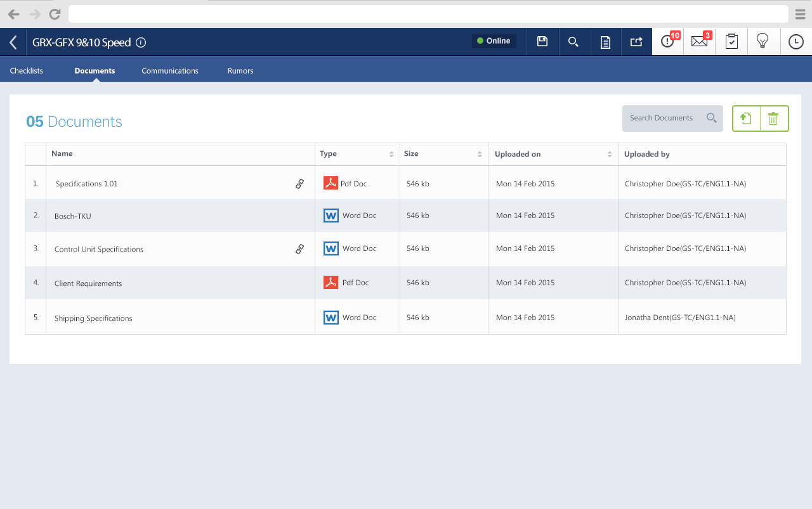Open info icon next to GRX-GFX 9&10 Speed

[141, 42]
